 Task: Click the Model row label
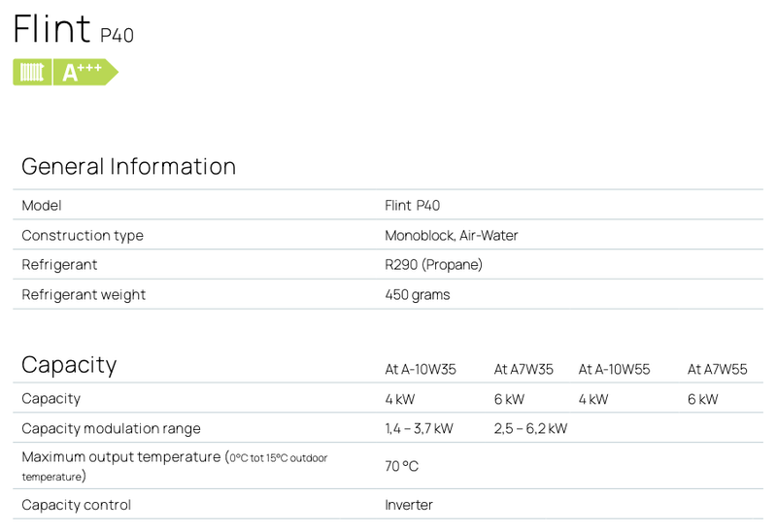[42, 206]
